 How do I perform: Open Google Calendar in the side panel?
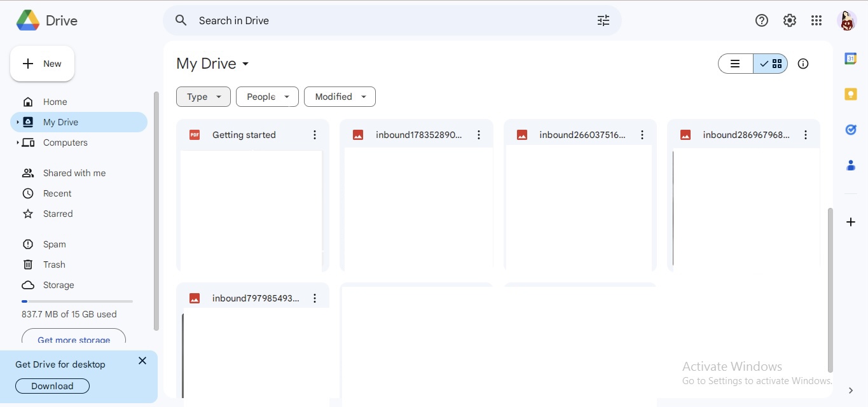[851, 59]
